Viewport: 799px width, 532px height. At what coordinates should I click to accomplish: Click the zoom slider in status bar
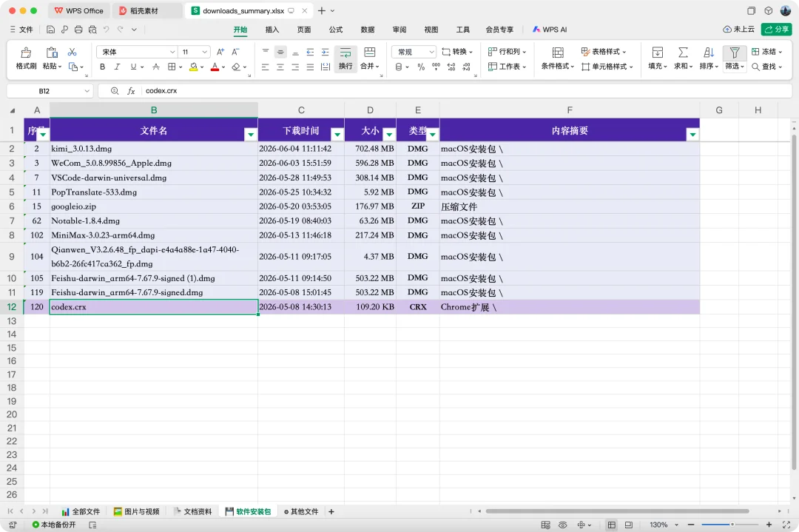[729, 525]
